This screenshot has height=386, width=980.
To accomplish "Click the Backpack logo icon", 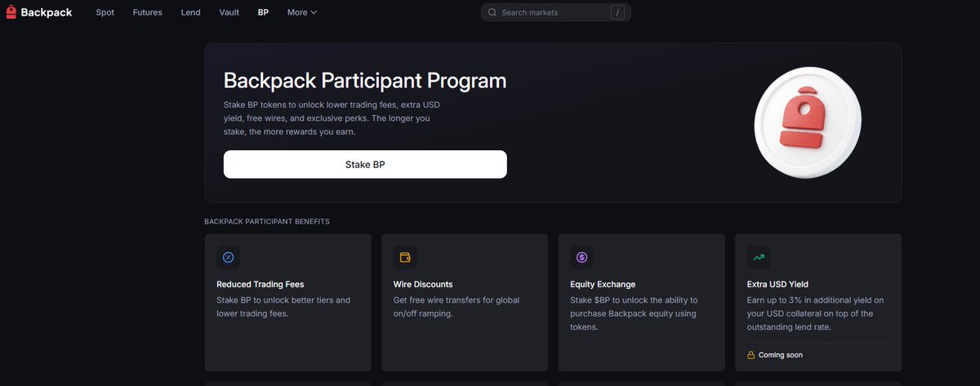I will [x=11, y=12].
